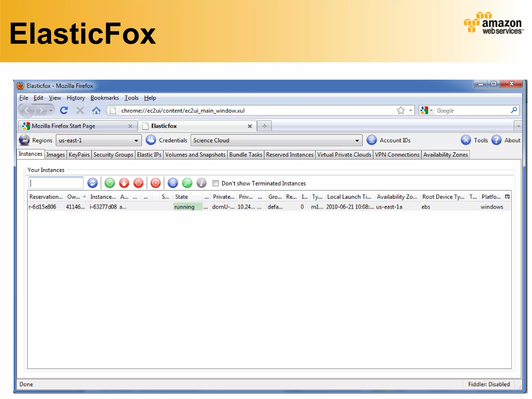Select the Mozilla Firefox Start Page tab
532x399 pixels.
(78, 126)
